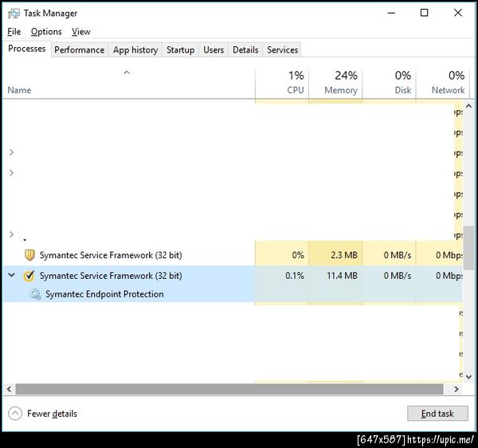Viewport: 478px width, 448px height.
Task: Click the vertical scrollbar thumb
Action: coord(468,248)
